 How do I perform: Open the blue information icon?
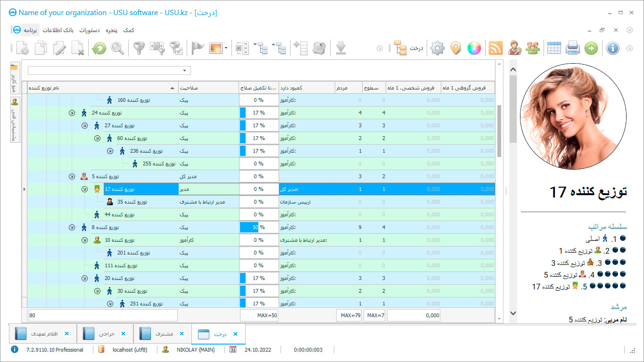coord(612,48)
